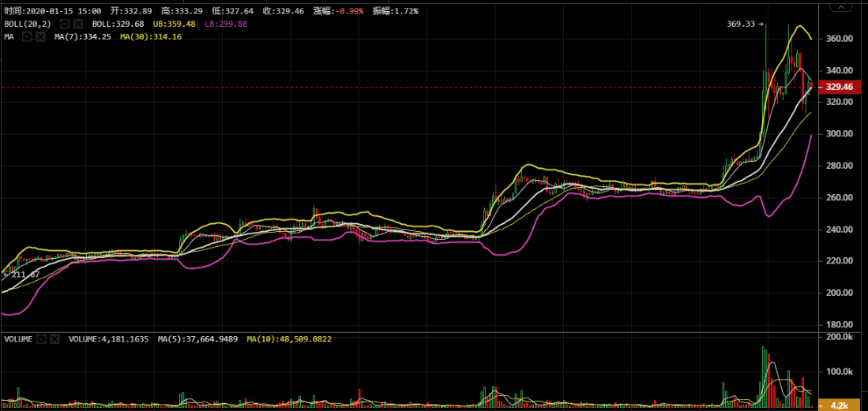868x411 pixels.
Task: Click the VOLUME:4,181.1635 readout
Action: [x=108, y=338]
